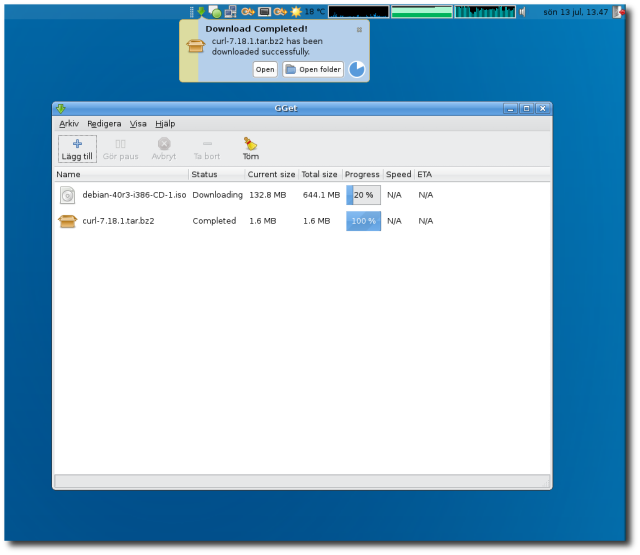Open the Arkiv menu
Image resolution: width=640 pixels, height=555 pixels.
click(x=68, y=124)
